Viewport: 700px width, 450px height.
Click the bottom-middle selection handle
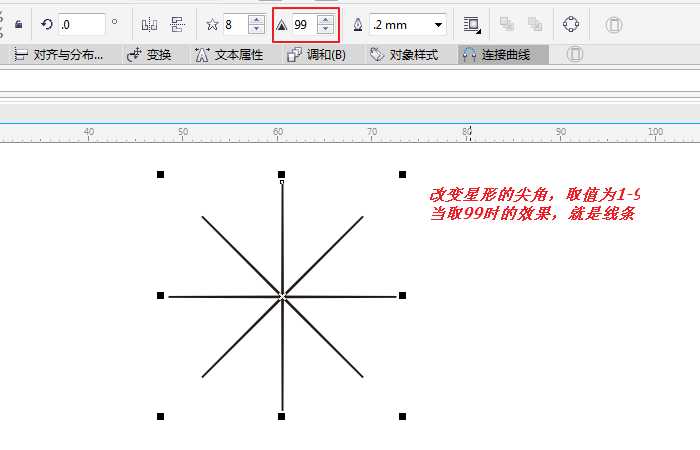click(281, 417)
